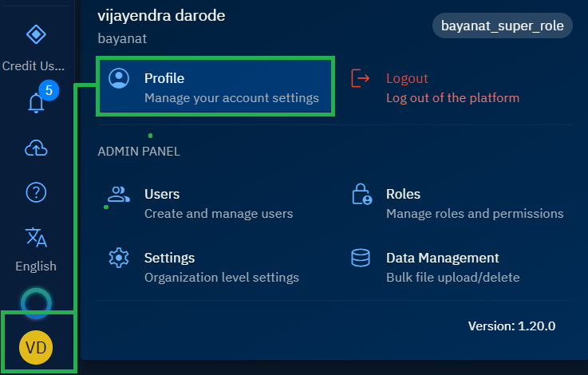Open the help question mark icon

pos(36,192)
